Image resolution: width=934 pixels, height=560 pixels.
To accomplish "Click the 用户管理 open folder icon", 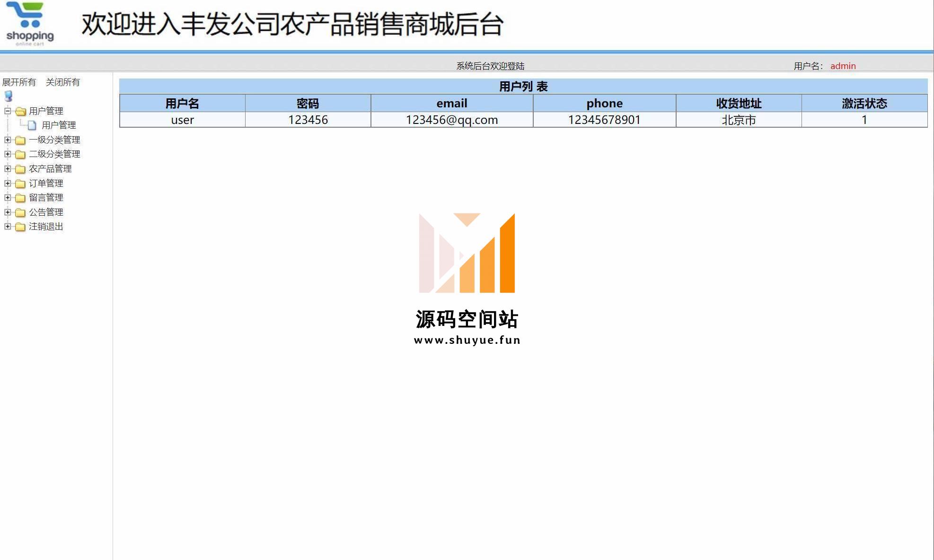I will (x=20, y=111).
